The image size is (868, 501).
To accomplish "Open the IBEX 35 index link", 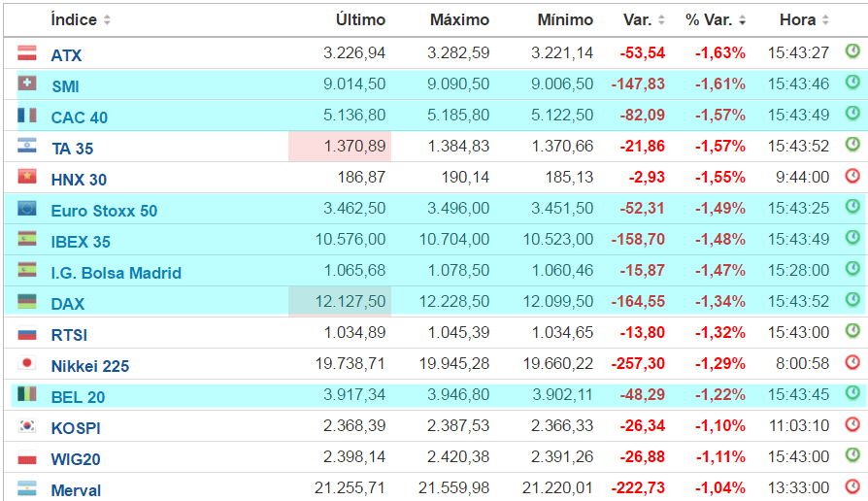I will pos(81,242).
